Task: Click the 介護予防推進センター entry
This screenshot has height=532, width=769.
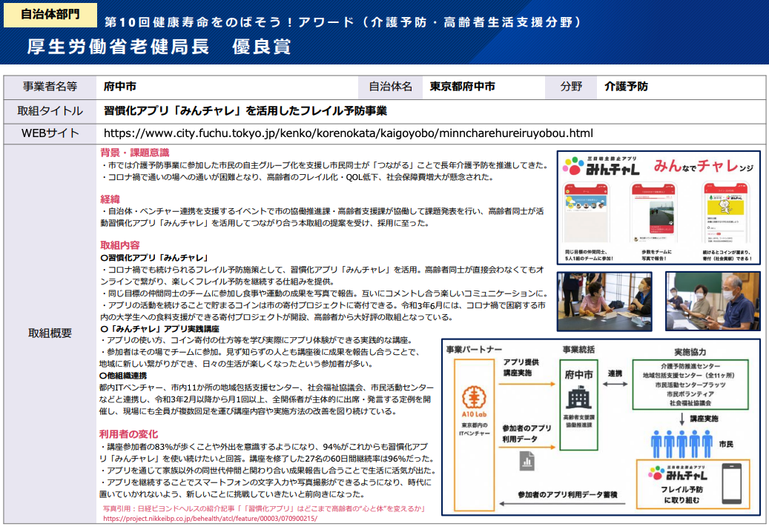Action: (690, 367)
